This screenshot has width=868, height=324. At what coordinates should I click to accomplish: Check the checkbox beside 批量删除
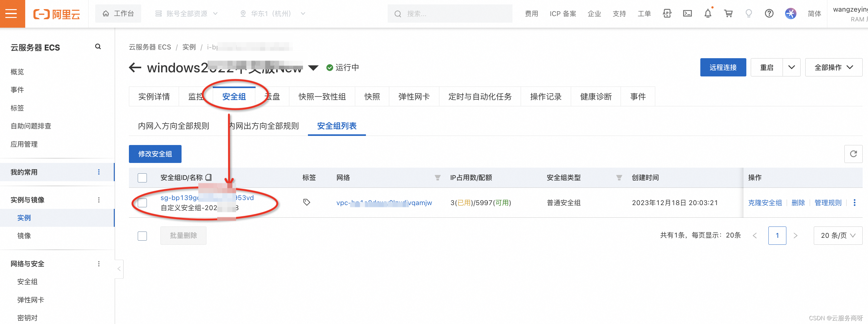pos(142,236)
